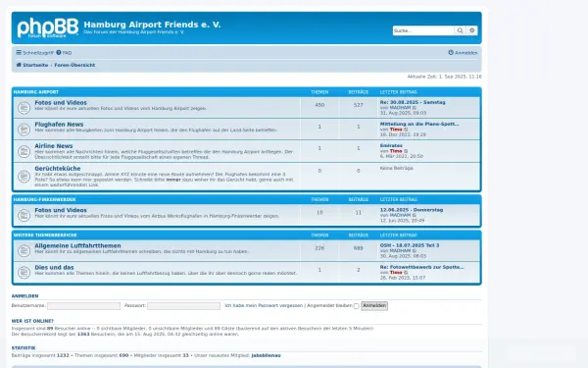The image size is (588, 368).
Task: Open Fotos und Videos forum in Hamburg Airport
Action: point(61,102)
